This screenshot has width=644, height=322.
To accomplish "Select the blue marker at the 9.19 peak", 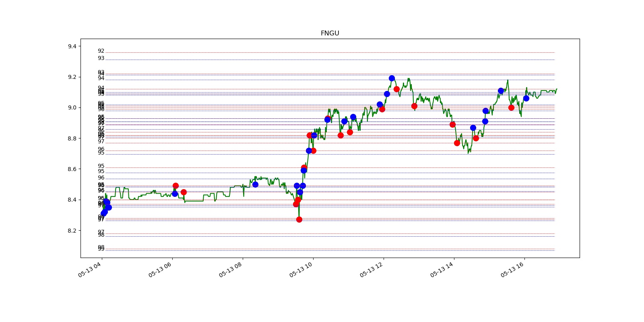I will pyautogui.click(x=392, y=78).
